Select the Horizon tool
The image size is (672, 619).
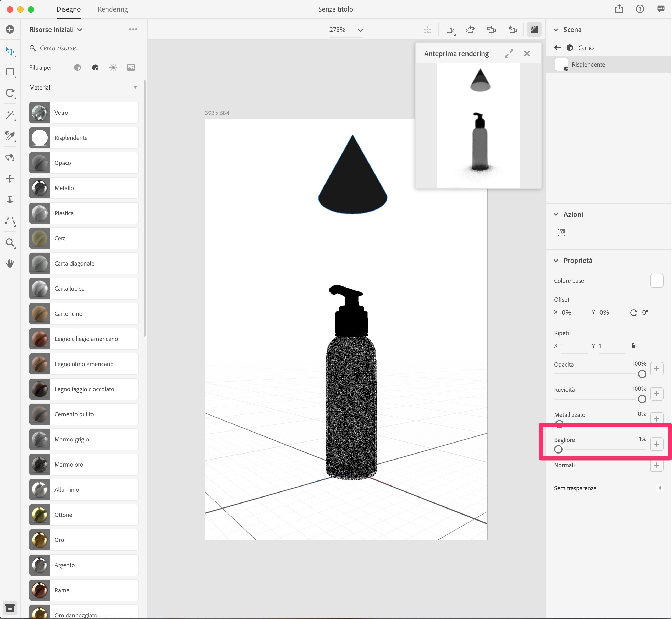(x=10, y=221)
